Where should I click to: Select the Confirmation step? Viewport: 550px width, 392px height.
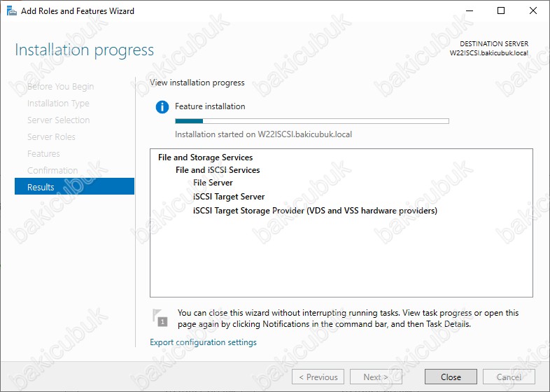click(52, 171)
